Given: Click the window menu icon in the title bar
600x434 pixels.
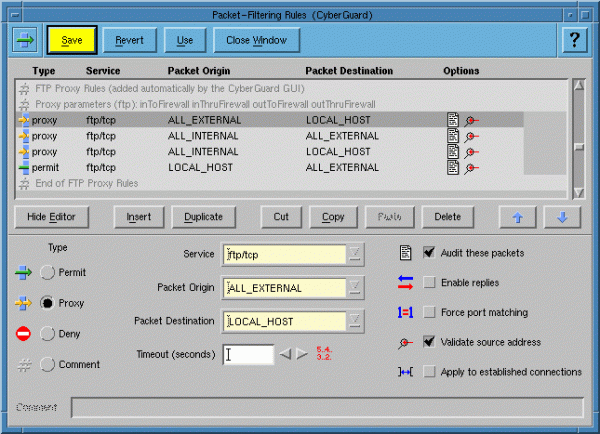Looking at the screenshot, I should tap(15, 15).
